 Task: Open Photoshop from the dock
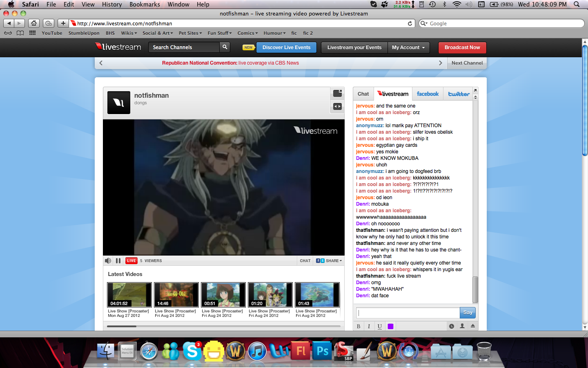click(323, 351)
